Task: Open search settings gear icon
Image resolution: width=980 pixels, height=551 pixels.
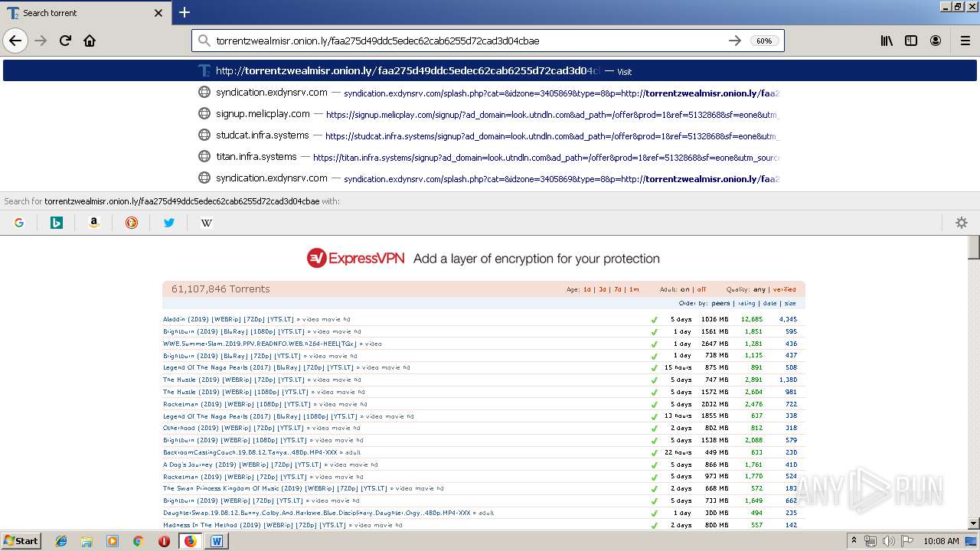Action: pos(962,223)
